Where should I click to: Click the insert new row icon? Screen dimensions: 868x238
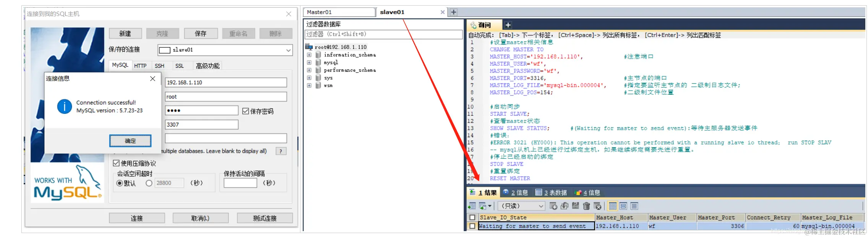point(553,206)
